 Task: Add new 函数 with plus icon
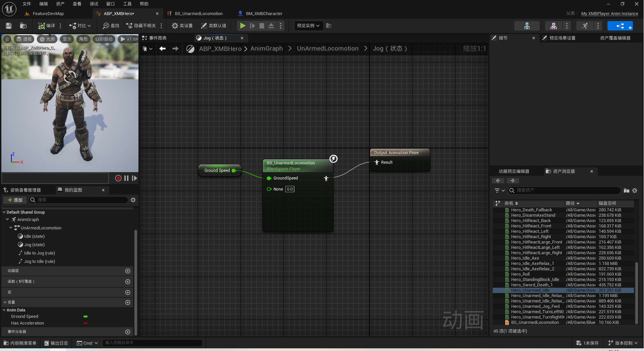128,282
